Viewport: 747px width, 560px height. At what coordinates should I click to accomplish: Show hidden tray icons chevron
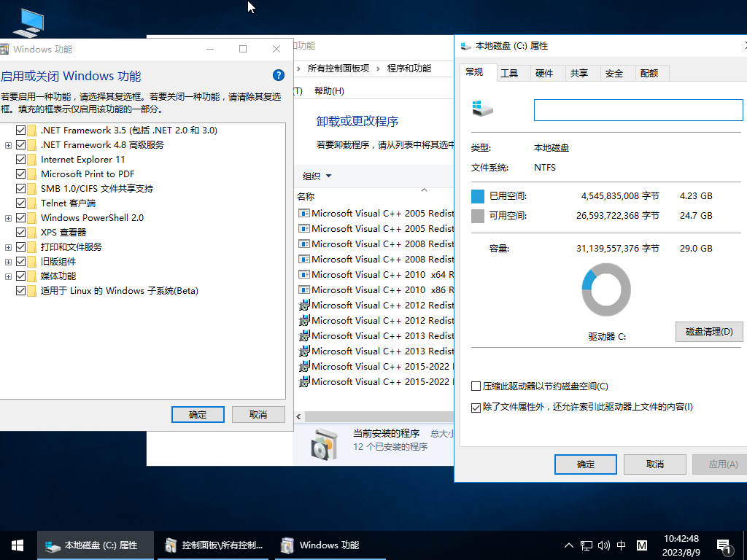click(569, 545)
